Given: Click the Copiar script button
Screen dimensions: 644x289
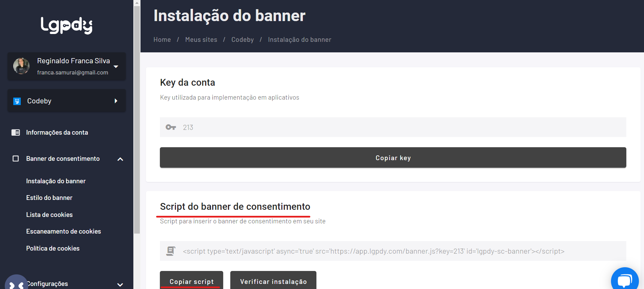Looking at the screenshot, I should tap(192, 281).
